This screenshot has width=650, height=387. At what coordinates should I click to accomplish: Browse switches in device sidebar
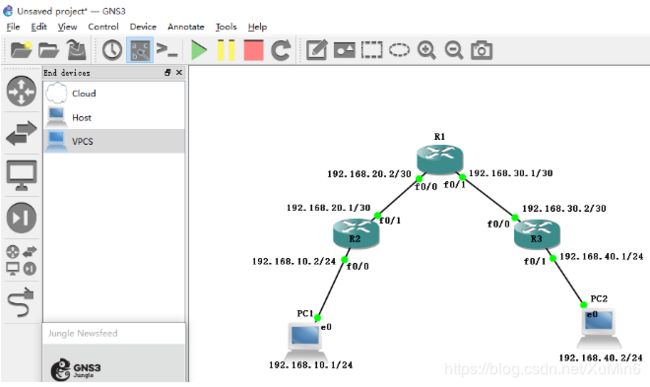(22, 133)
